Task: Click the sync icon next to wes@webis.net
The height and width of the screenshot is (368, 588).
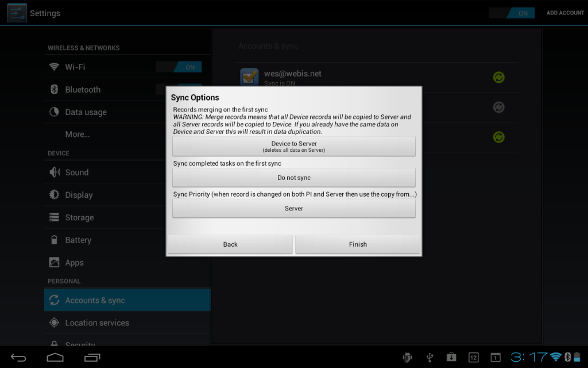Action: [498, 77]
